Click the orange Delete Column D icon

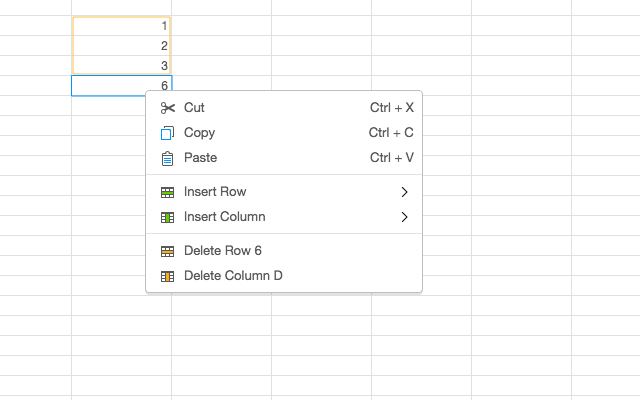[x=167, y=276]
